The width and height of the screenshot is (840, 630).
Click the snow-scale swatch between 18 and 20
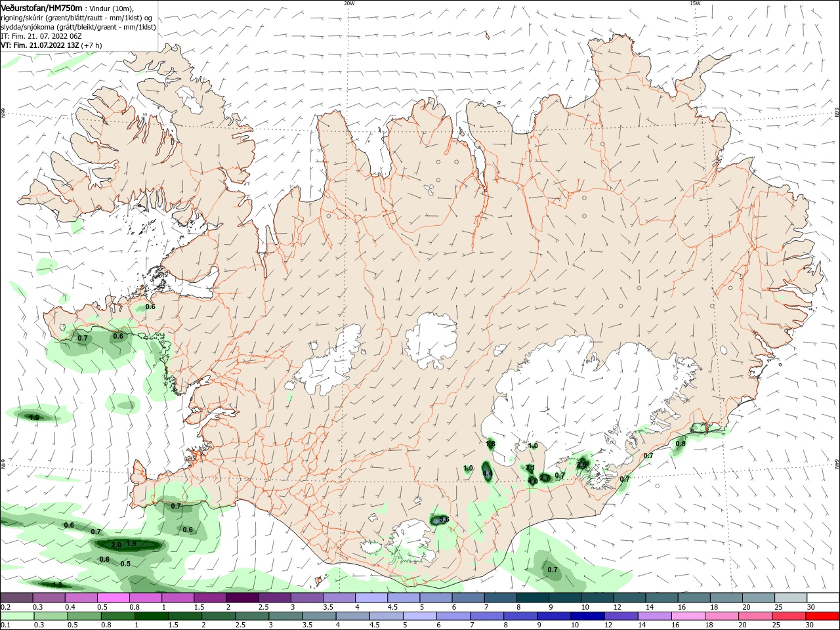[x=726, y=598]
